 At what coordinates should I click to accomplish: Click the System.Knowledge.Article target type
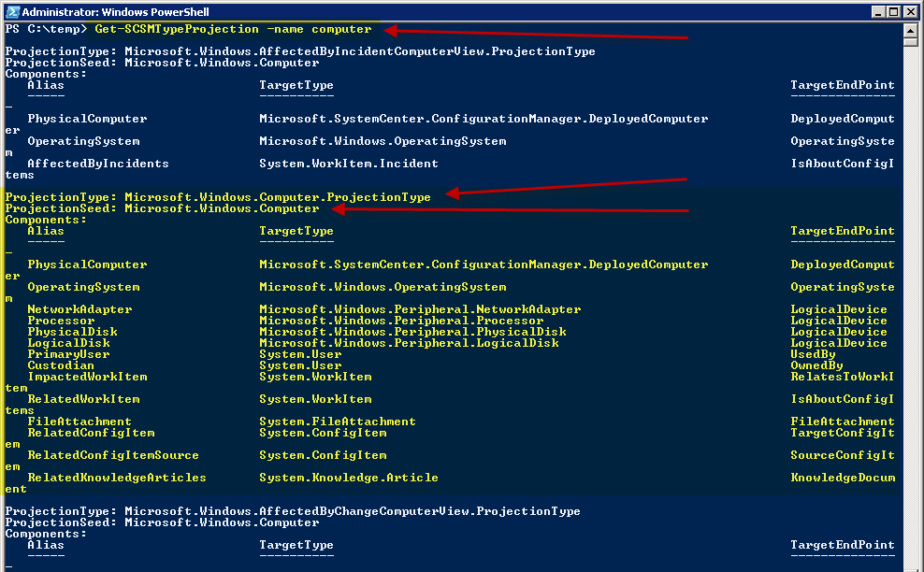(348, 478)
